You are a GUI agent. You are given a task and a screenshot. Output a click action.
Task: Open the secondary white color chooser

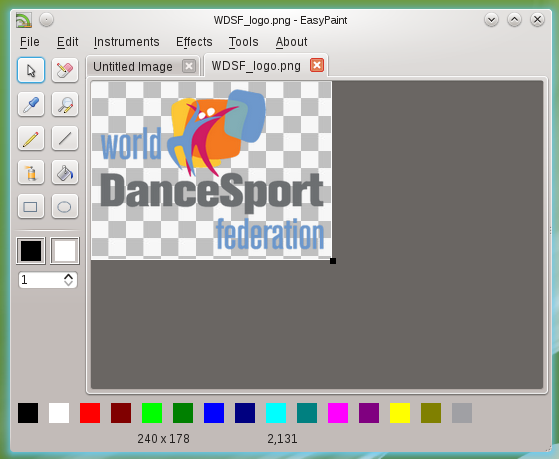point(65,251)
